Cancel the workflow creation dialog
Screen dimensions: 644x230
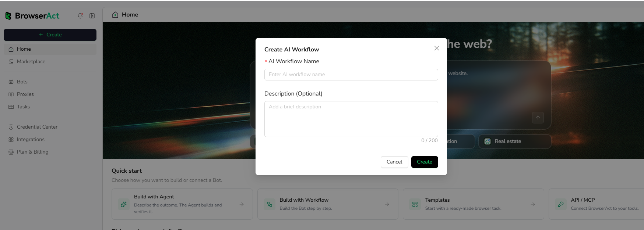(394, 162)
